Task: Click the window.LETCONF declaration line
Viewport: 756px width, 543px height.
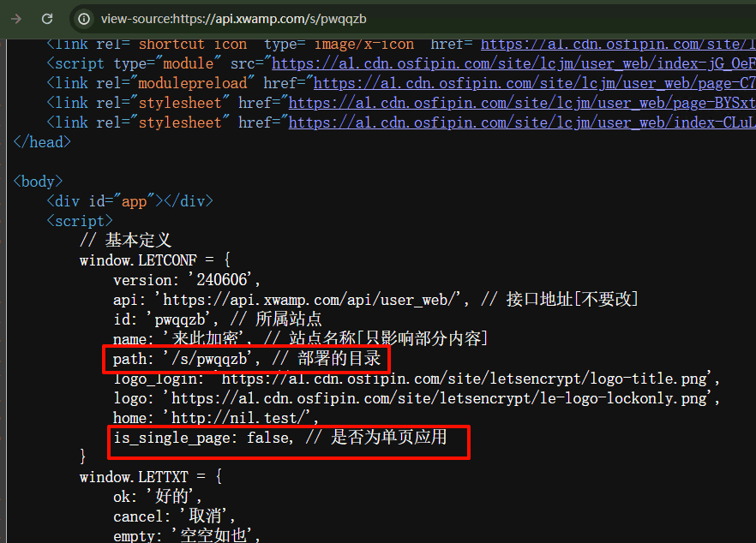Action: [154, 260]
